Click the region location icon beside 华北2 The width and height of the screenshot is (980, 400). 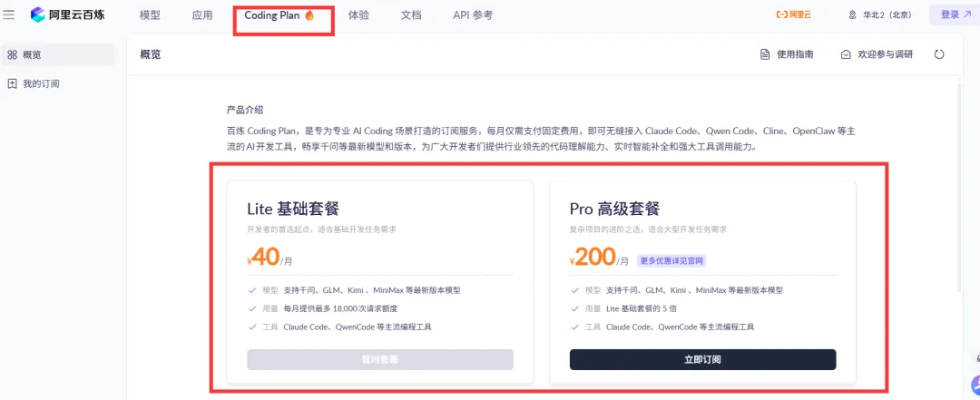tap(852, 15)
